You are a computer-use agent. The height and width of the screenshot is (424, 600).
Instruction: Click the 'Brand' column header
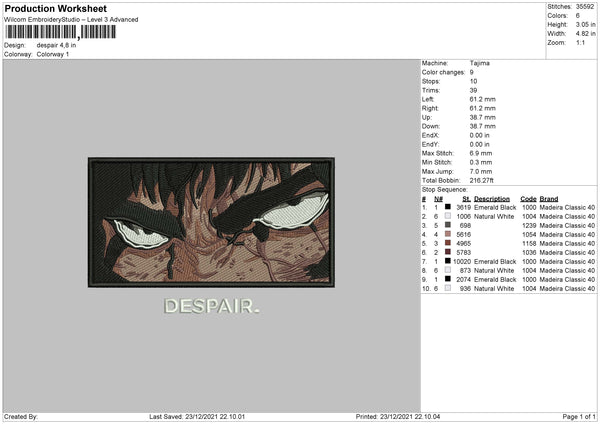point(549,199)
